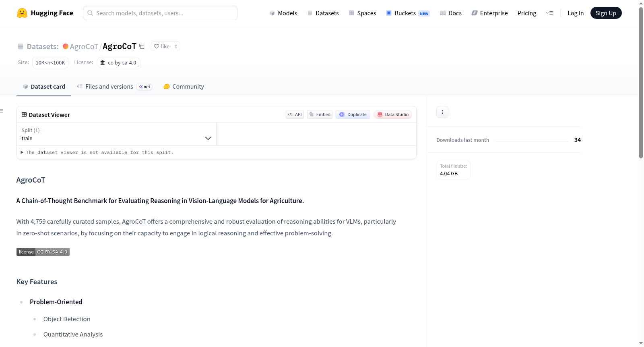
Task: Click the Log In link
Action: (x=576, y=13)
